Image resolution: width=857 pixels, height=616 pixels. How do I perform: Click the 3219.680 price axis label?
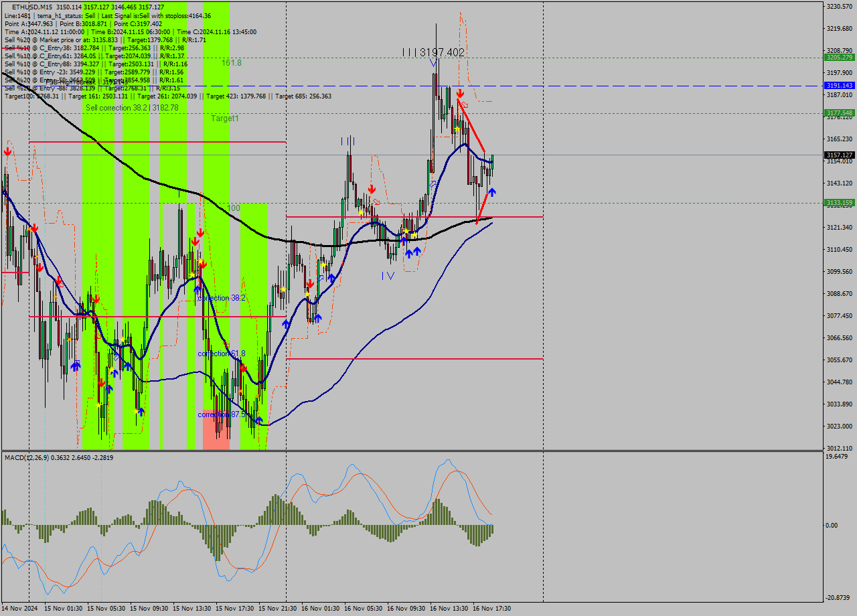840,28
